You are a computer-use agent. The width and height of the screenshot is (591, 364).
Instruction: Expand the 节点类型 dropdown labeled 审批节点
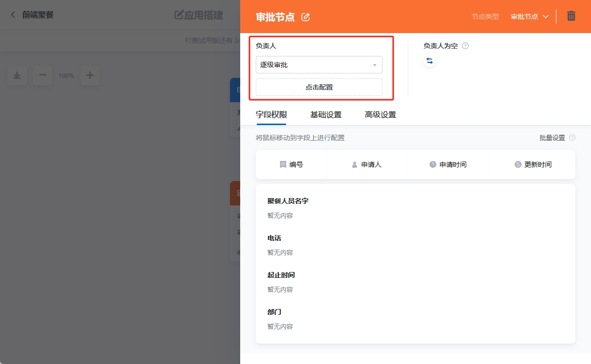[530, 16]
